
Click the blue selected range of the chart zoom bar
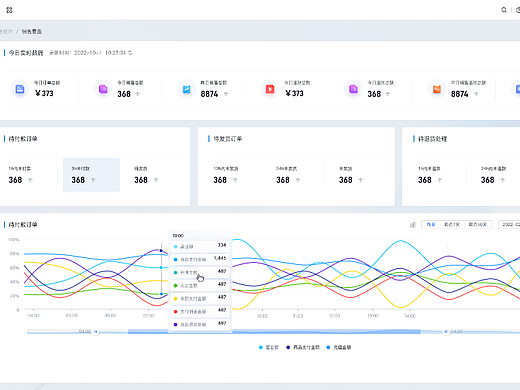(x=274, y=331)
